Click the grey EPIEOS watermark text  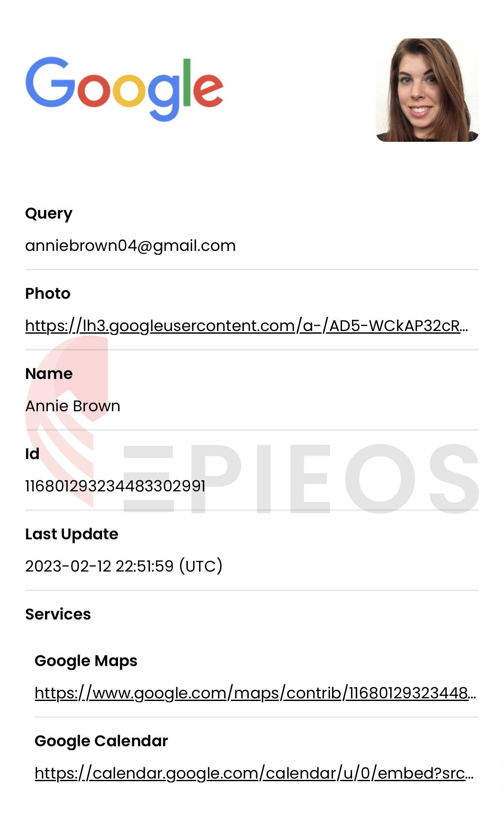tap(302, 479)
